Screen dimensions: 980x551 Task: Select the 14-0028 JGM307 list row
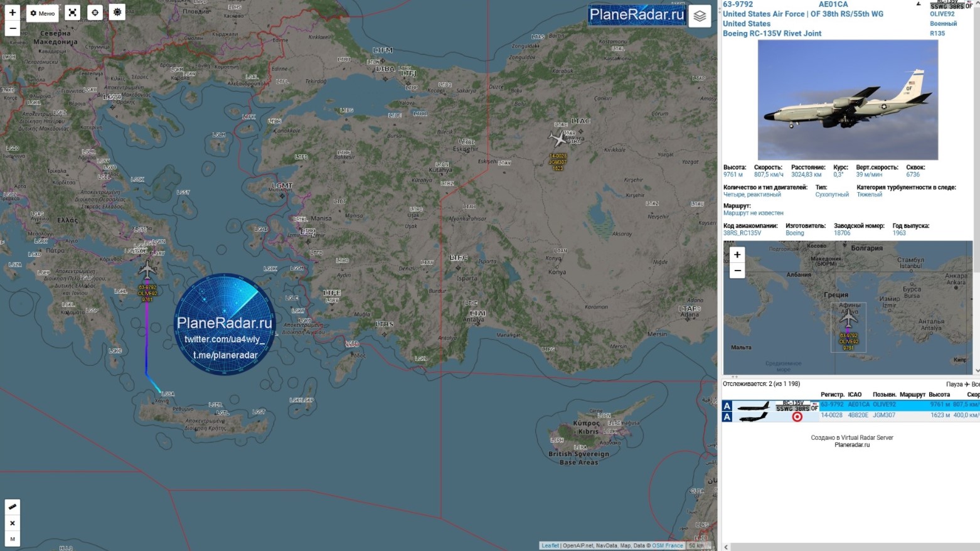click(x=851, y=415)
